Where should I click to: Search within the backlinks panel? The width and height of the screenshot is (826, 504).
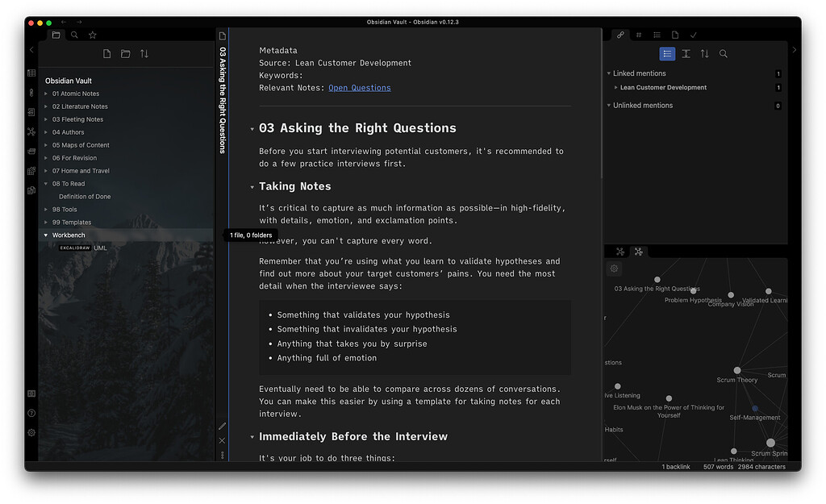[x=723, y=53]
